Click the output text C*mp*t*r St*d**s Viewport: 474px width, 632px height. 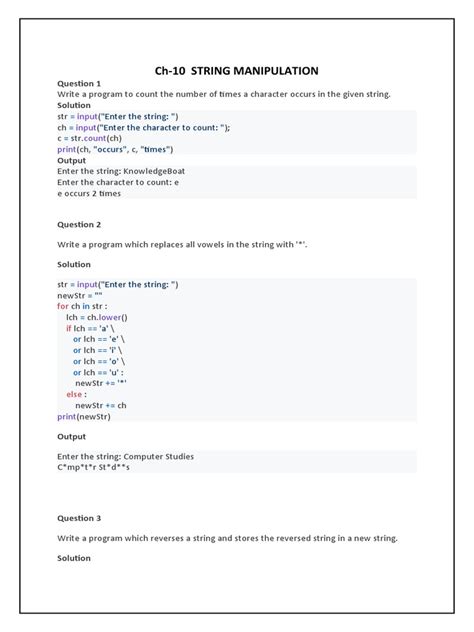(94, 468)
